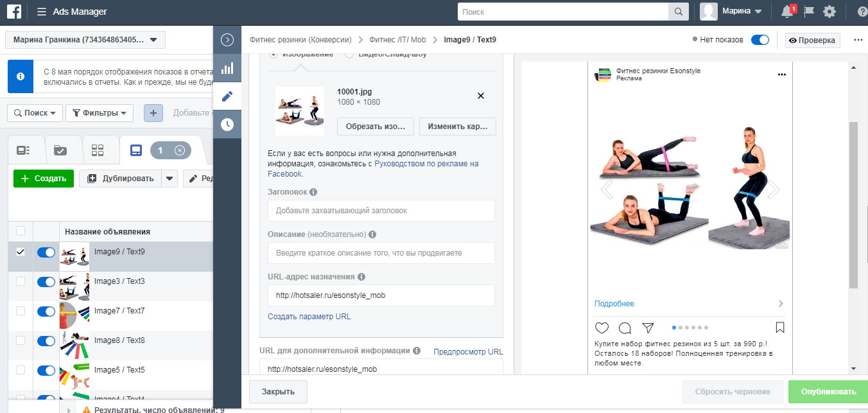The width and height of the screenshot is (868, 413).
Task: Open the Дублировать arrow dropdown
Action: click(169, 179)
